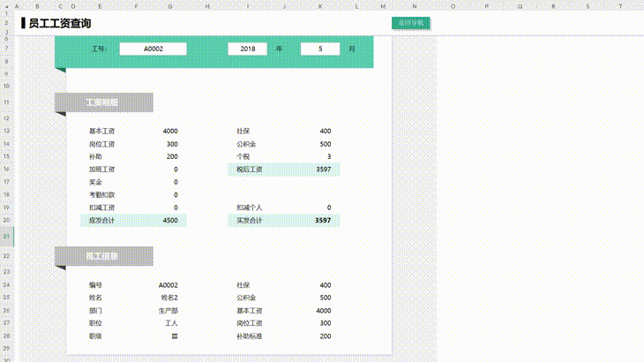The image size is (644, 362).
Task: Select the 工号 input field showing A0002
Action: point(153,49)
